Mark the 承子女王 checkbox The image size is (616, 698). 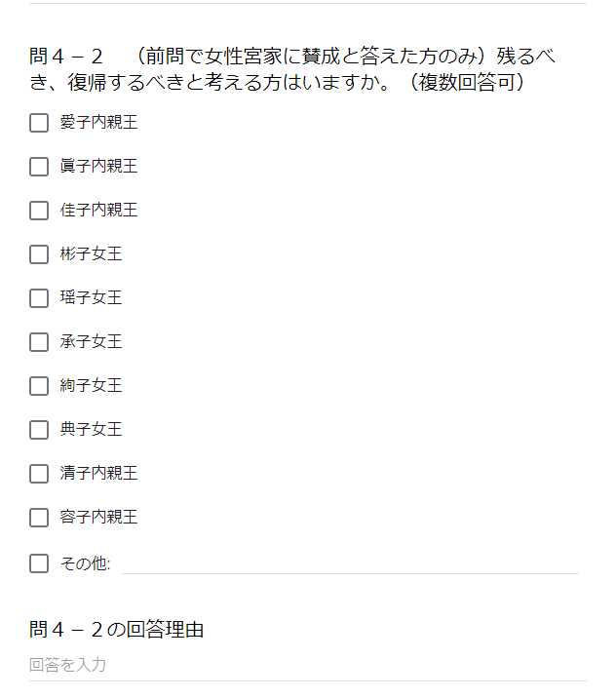(39, 342)
